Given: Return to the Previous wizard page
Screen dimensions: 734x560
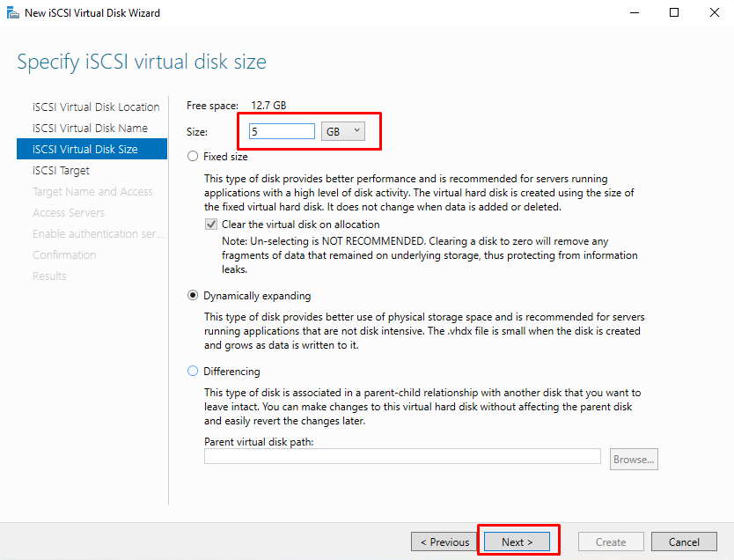Looking at the screenshot, I should 444,542.
